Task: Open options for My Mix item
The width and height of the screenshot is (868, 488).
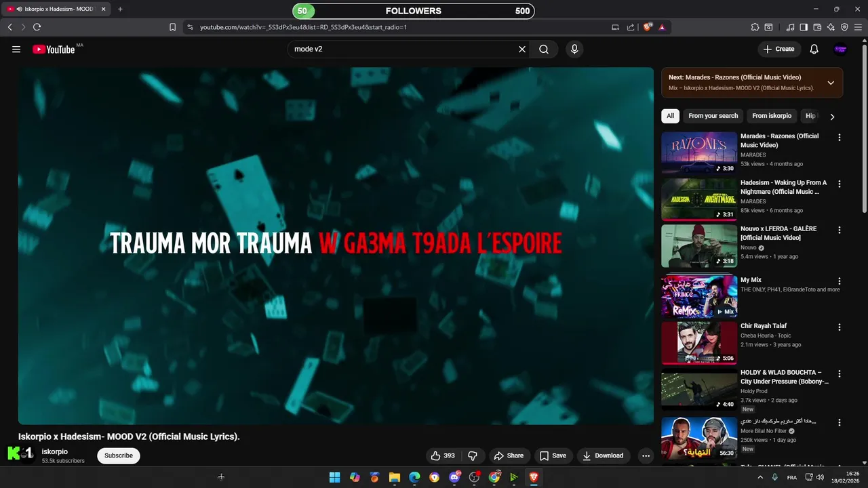Action: (x=840, y=281)
